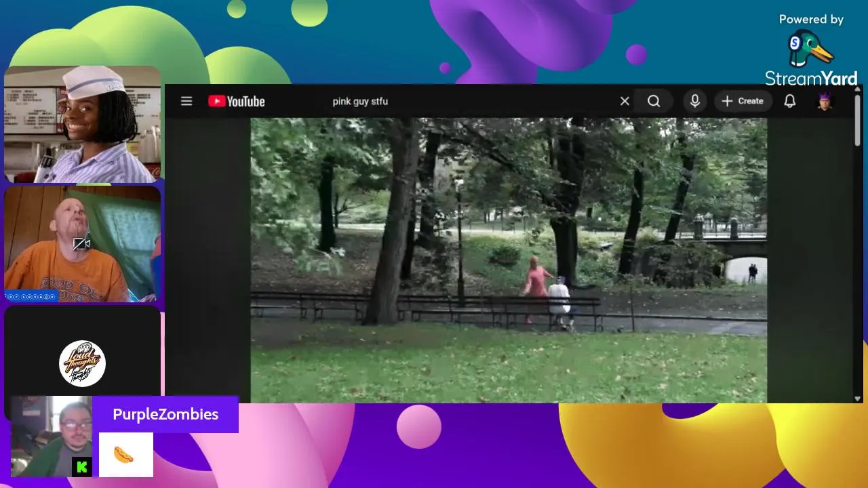
Task: Open the YouTube hamburger guide menu
Action: coord(186,101)
